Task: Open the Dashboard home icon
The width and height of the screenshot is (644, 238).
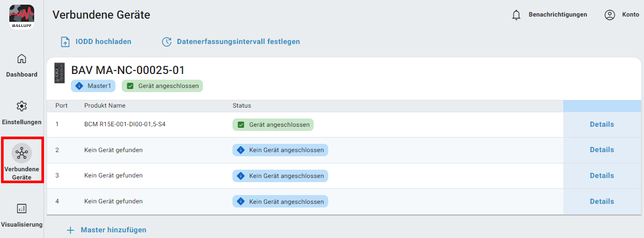Action: tap(22, 58)
